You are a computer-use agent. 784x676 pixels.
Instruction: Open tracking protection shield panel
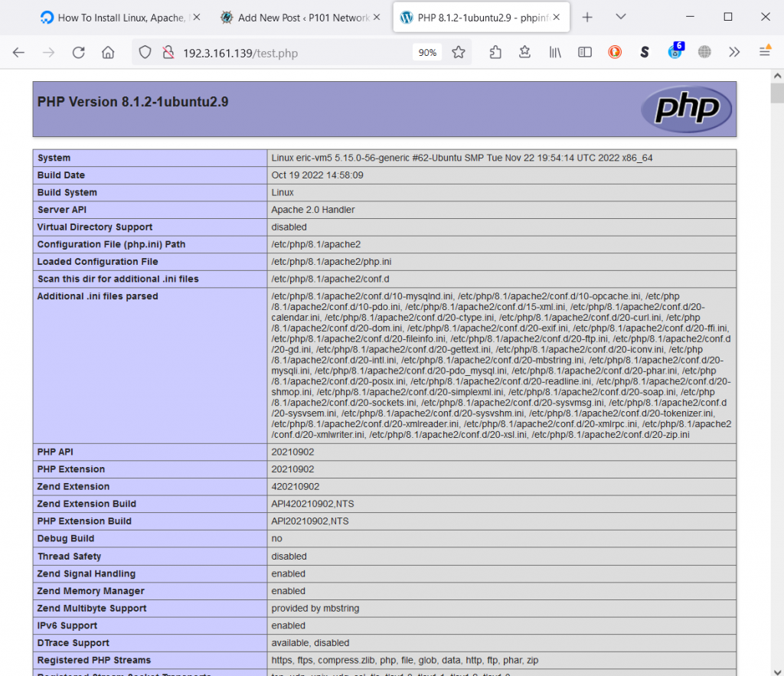click(x=145, y=53)
